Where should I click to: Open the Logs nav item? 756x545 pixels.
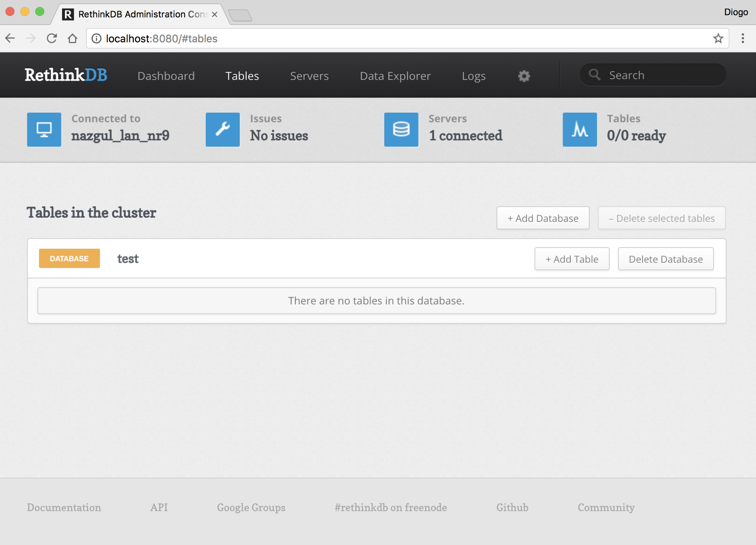click(473, 76)
